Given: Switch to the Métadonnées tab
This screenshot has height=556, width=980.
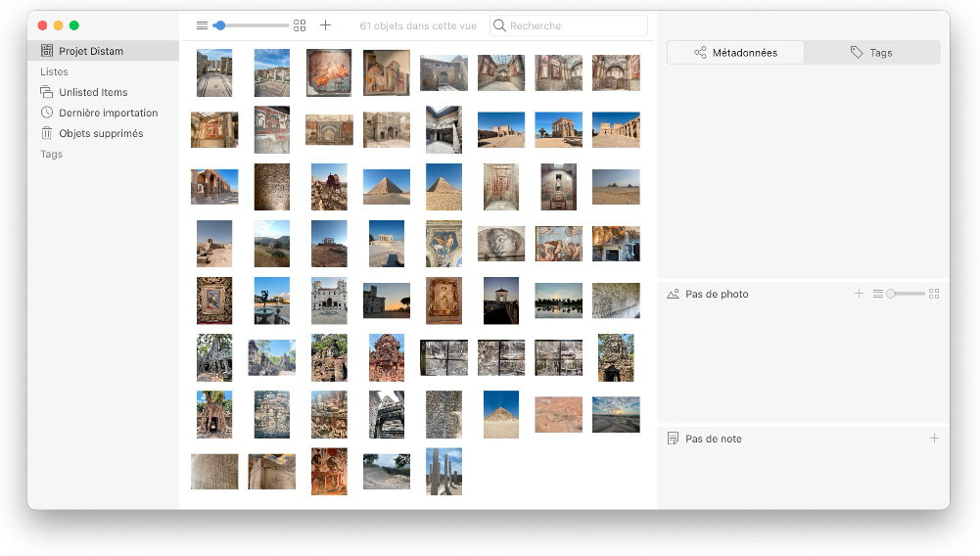Looking at the screenshot, I should click(735, 53).
